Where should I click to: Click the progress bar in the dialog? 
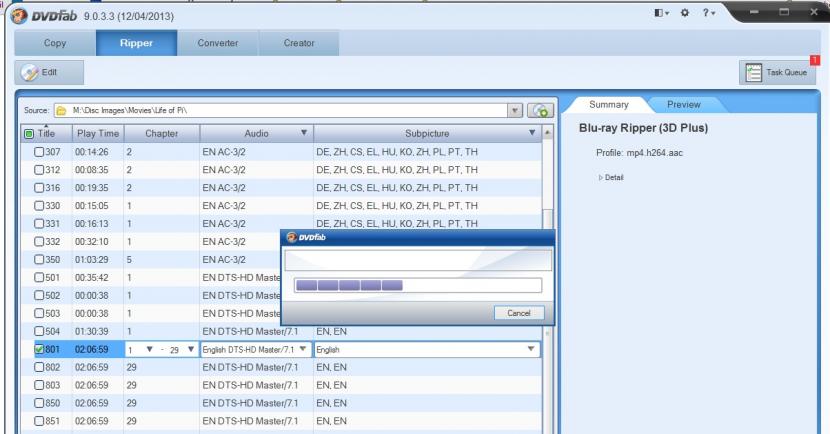[418, 286]
